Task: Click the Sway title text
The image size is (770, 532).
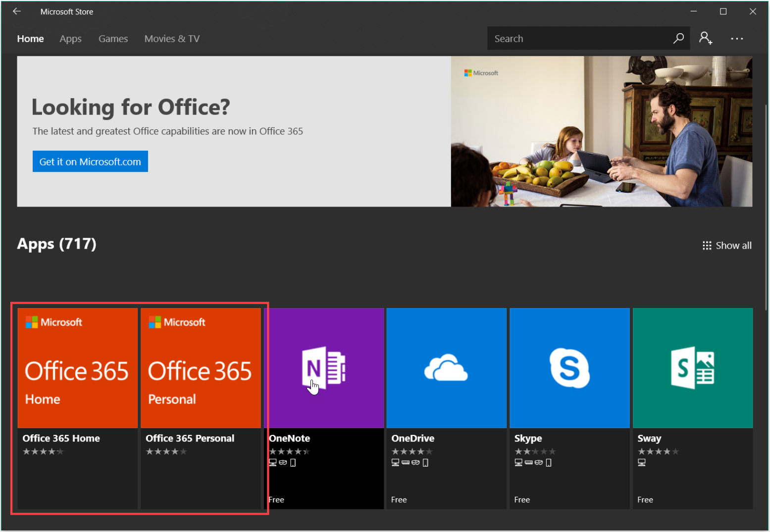Action: pos(649,438)
